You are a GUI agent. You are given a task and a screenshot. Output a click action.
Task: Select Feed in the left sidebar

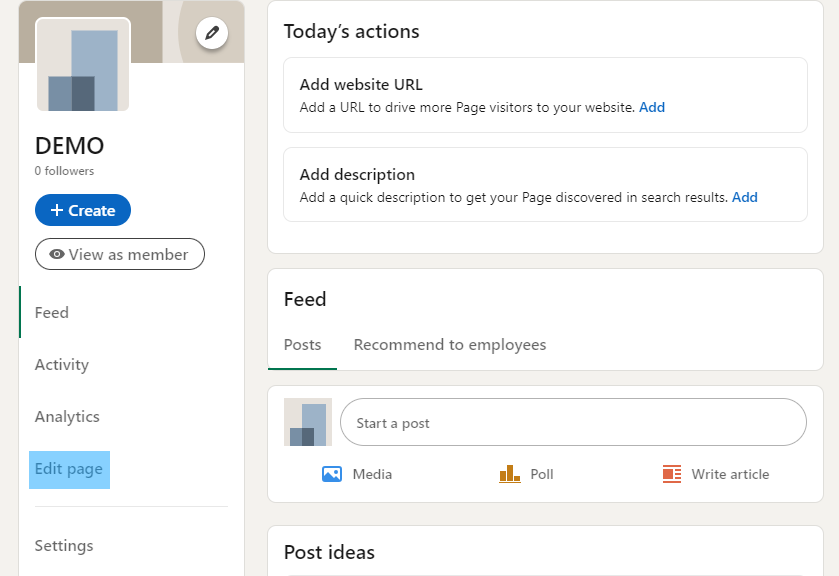51,312
